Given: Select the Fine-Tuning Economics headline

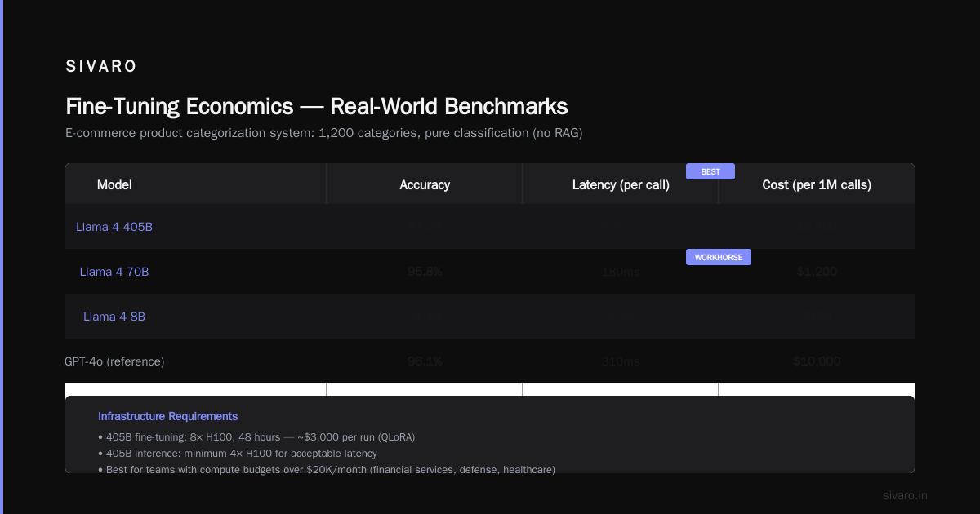Looking at the screenshot, I should tap(316, 106).
